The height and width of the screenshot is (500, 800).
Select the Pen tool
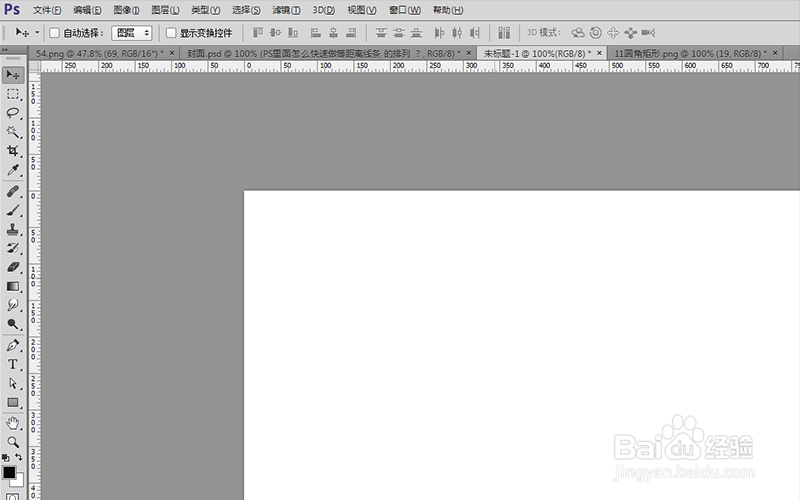13,345
